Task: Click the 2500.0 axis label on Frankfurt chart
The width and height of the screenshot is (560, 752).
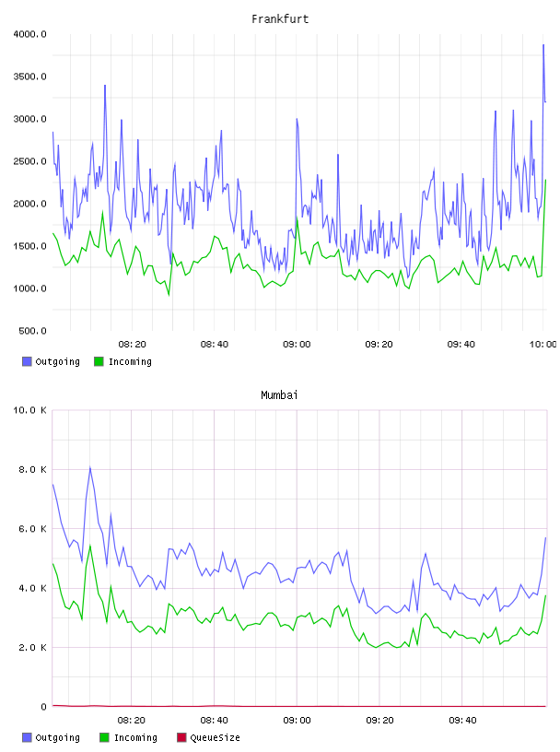Action: [x=29, y=161]
